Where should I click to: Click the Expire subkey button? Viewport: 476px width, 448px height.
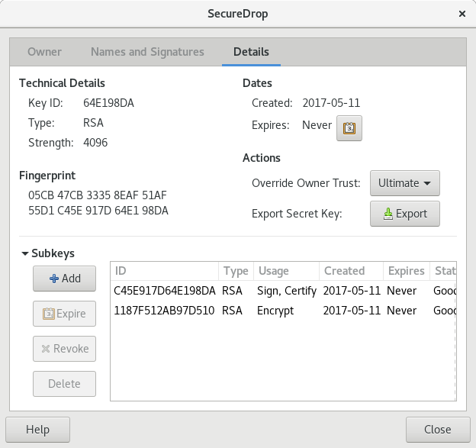pyautogui.click(x=64, y=314)
